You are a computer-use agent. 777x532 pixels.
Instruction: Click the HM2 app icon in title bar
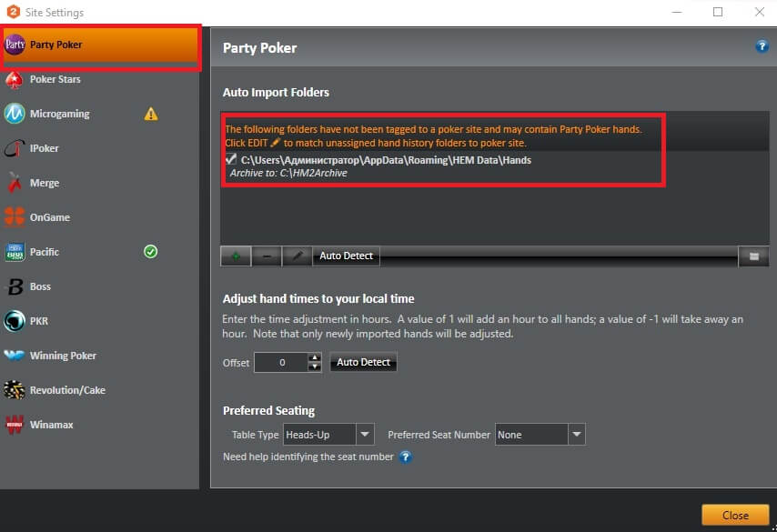pyautogui.click(x=14, y=12)
